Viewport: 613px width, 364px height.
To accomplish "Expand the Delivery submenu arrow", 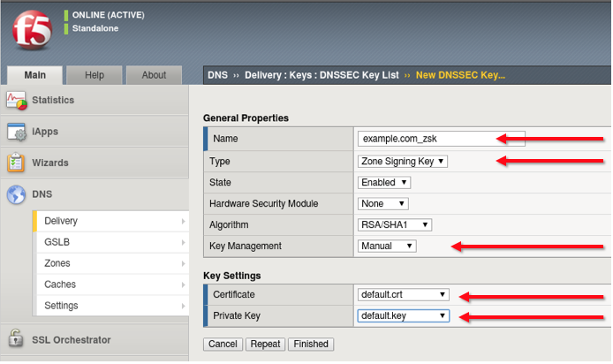I will (x=183, y=221).
